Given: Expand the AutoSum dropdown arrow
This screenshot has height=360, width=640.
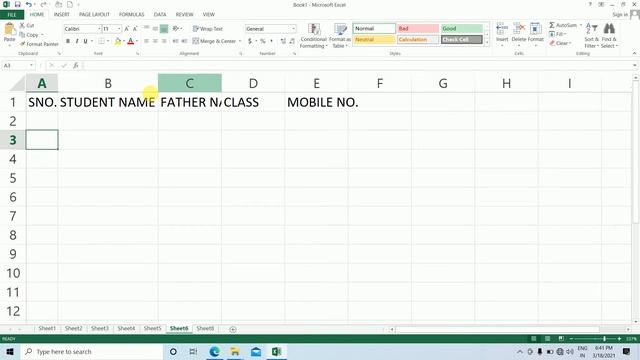Looking at the screenshot, I should point(581,25).
